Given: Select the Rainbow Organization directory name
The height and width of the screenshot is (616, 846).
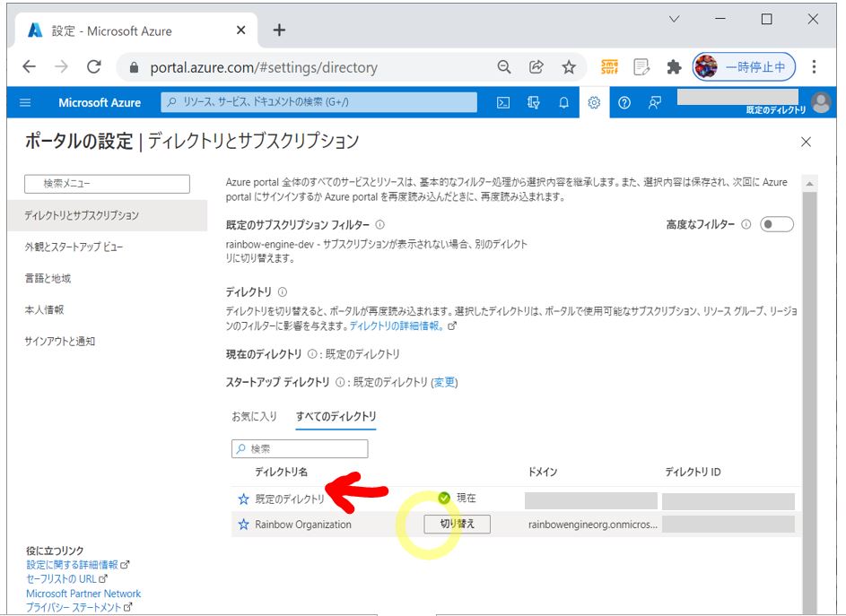Looking at the screenshot, I should (x=303, y=525).
